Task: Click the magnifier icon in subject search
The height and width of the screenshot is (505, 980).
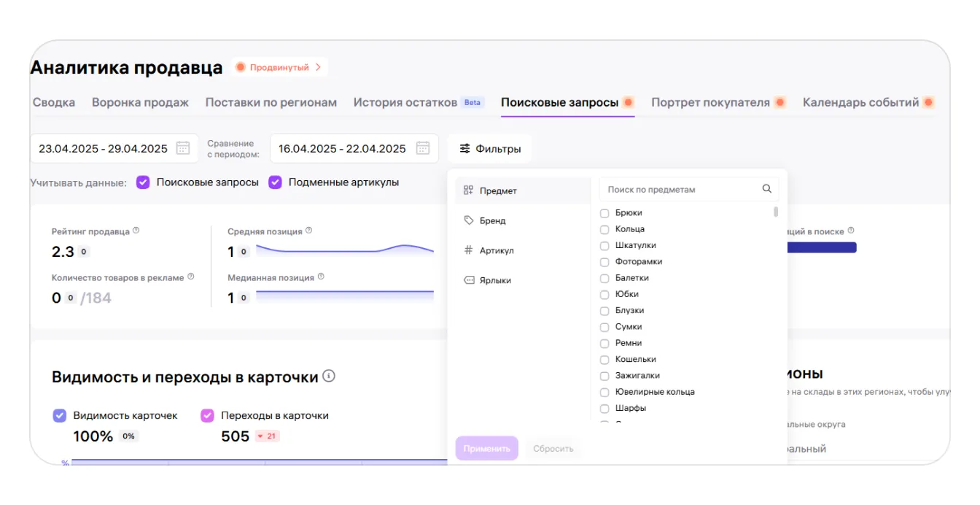Action: click(767, 189)
